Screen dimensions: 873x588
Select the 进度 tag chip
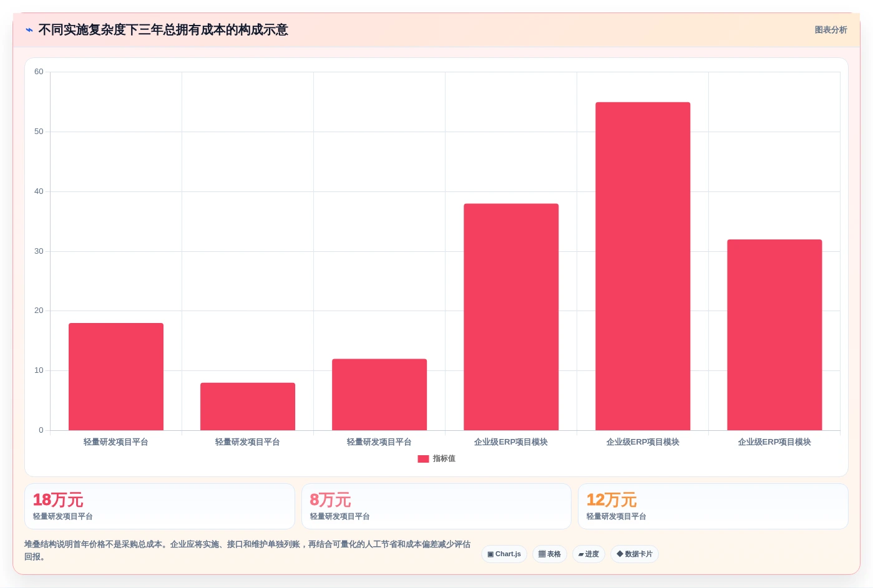pyautogui.click(x=588, y=554)
